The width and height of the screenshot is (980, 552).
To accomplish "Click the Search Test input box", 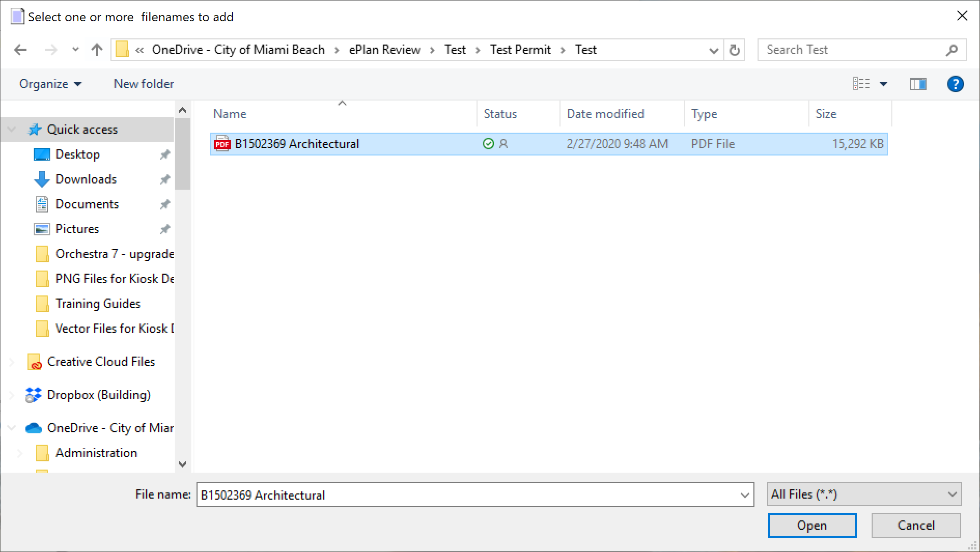I will coord(853,50).
